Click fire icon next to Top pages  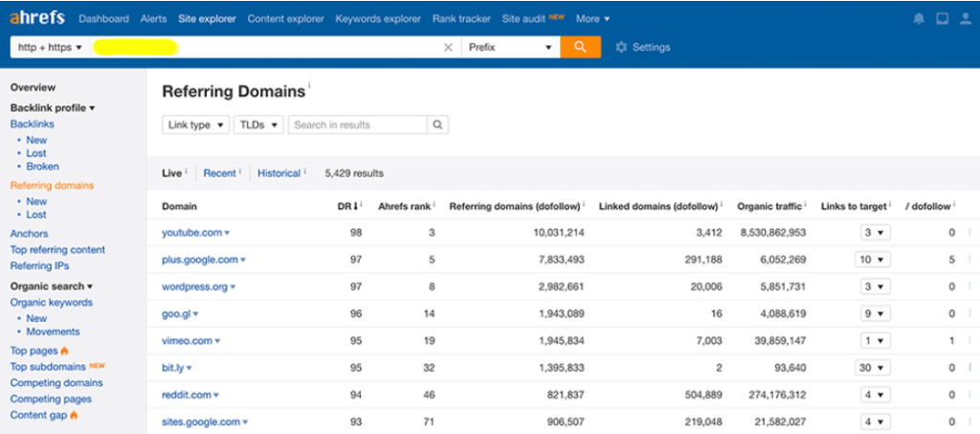point(64,351)
